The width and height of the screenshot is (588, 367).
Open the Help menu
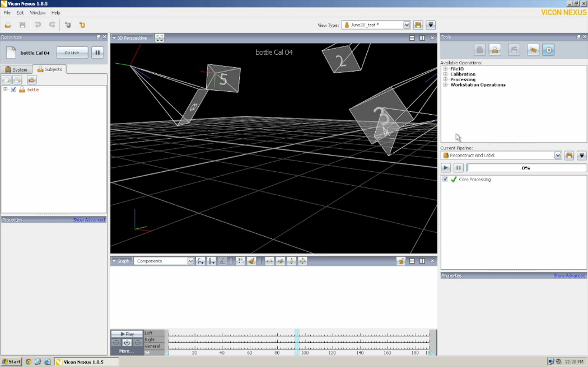pos(55,13)
